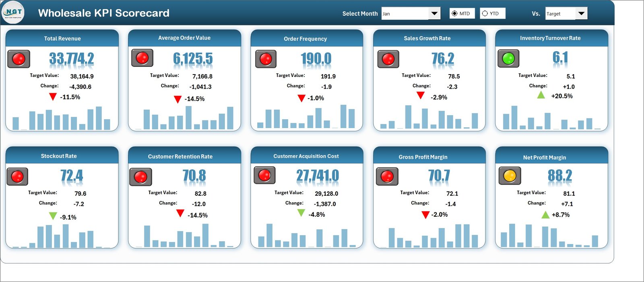
Task: Click the red status light on Total Revenue
Action: coord(19,59)
